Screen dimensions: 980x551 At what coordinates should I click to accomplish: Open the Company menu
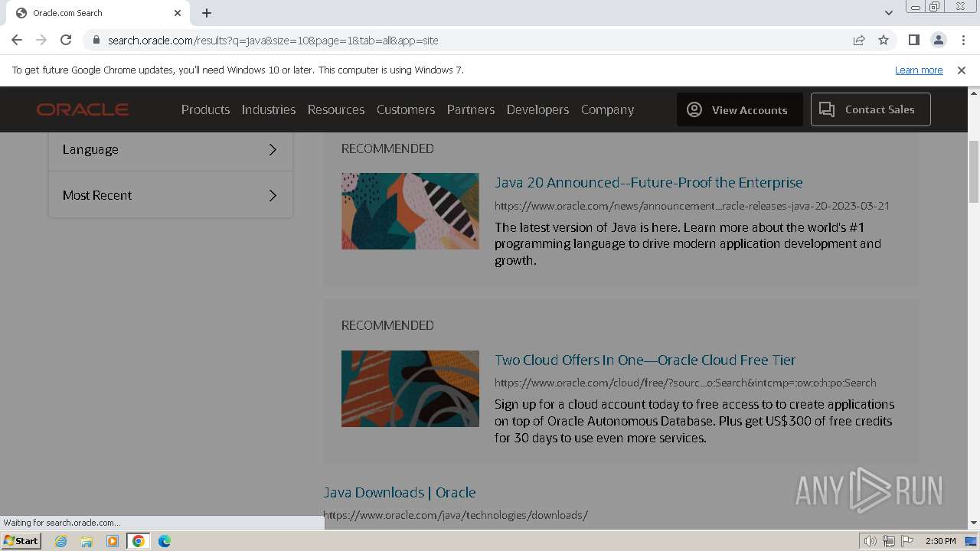607,109
